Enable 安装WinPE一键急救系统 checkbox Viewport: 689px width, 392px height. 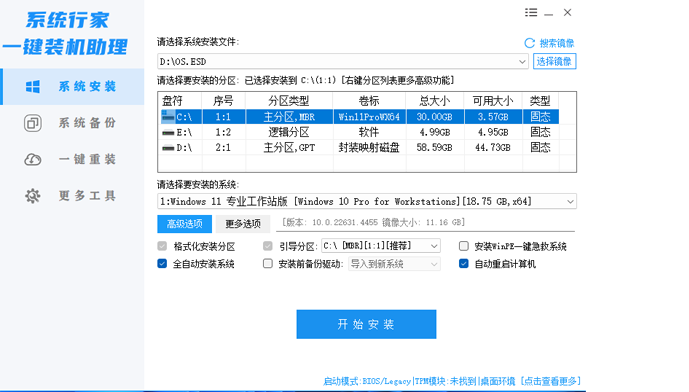(x=464, y=246)
